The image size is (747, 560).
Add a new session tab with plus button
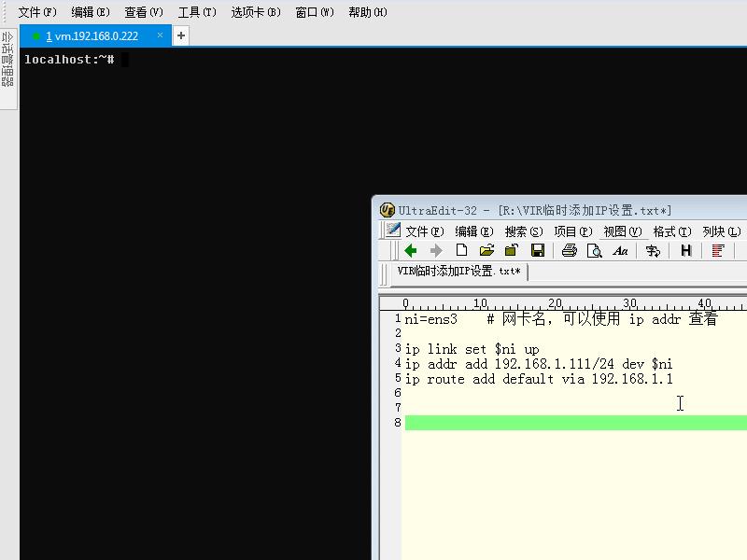point(181,35)
